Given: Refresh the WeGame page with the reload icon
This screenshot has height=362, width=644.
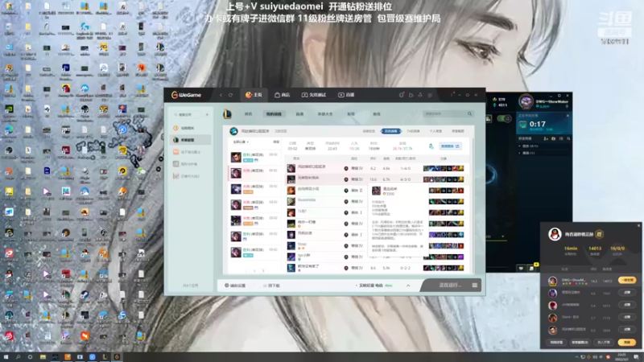Looking at the screenshot, I should [x=230, y=95].
